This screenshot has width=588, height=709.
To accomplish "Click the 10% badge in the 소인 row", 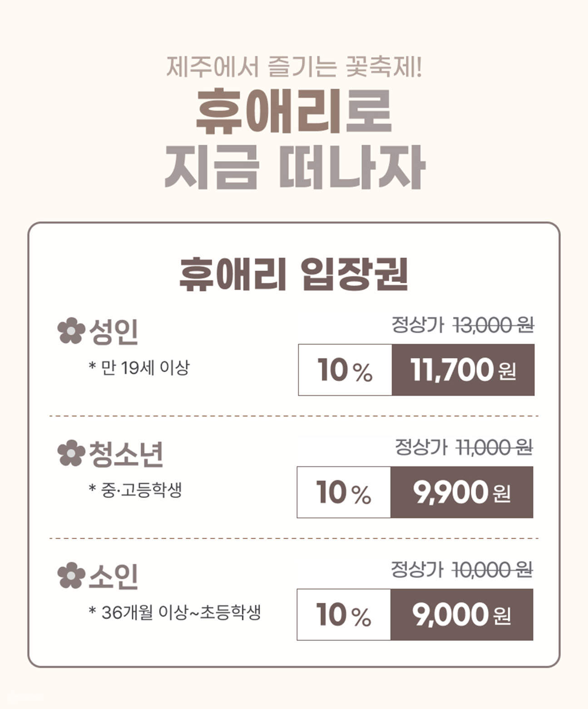I will 344,615.
